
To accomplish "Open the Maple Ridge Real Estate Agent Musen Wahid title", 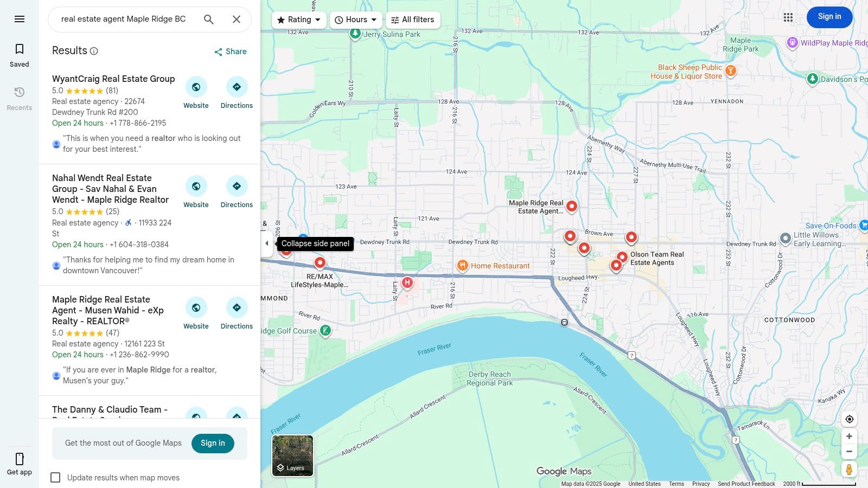I will coord(108,311).
